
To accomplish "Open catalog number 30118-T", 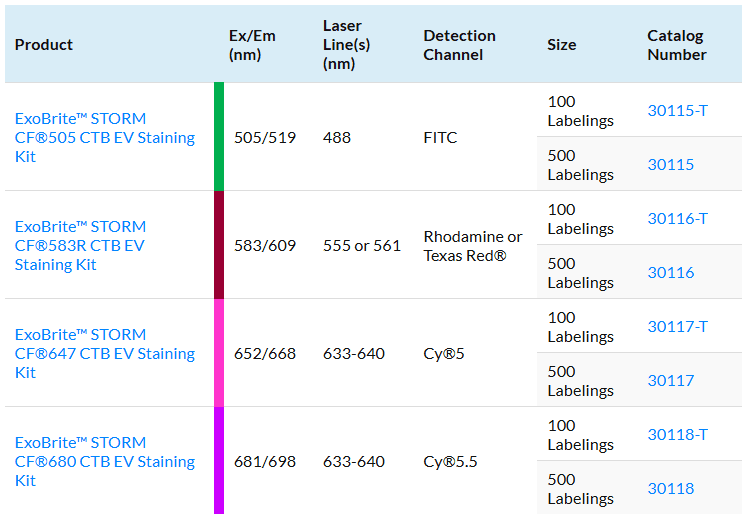I will [x=677, y=435].
